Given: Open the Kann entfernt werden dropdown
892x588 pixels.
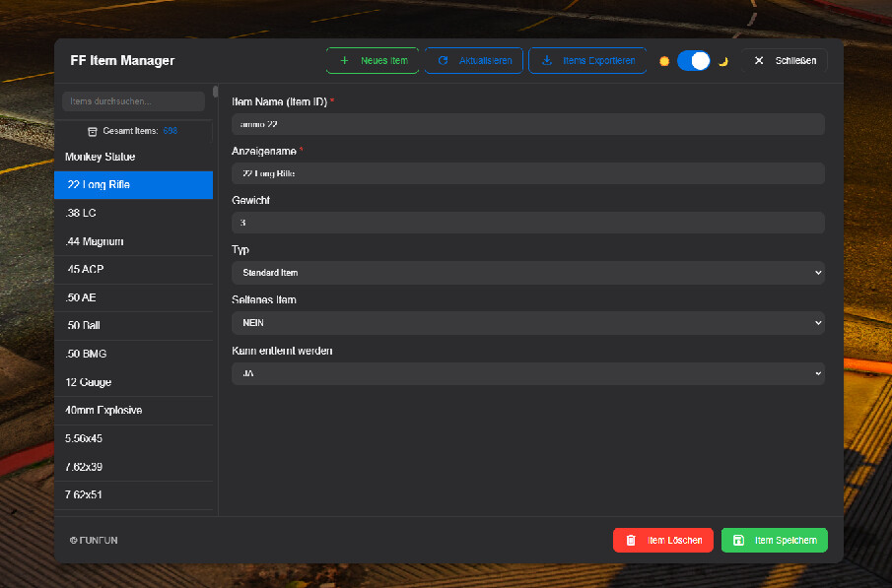Looking at the screenshot, I should (x=527, y=373).
